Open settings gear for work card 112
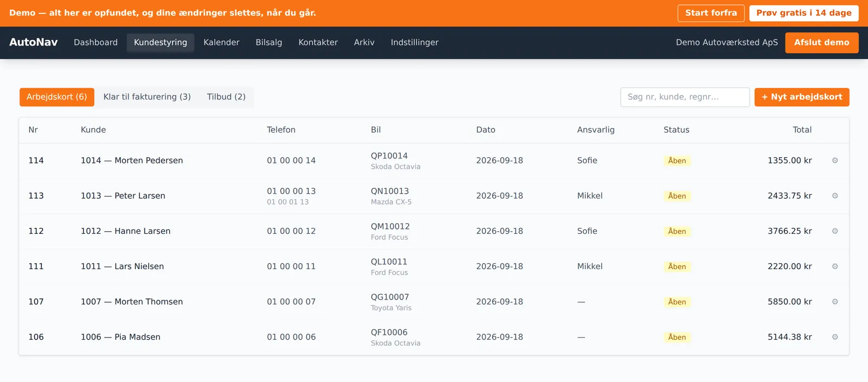This screenshot has height=382, width=868. tap(835, 231)
